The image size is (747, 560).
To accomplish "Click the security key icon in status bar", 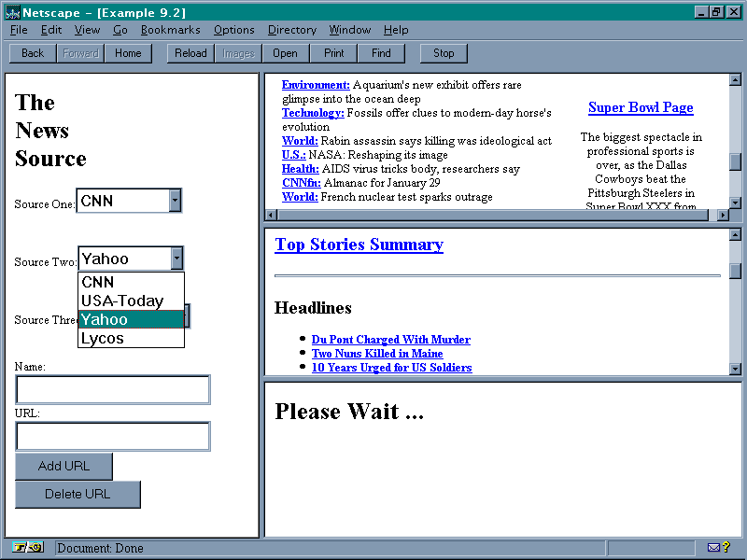I will point(28,548).
